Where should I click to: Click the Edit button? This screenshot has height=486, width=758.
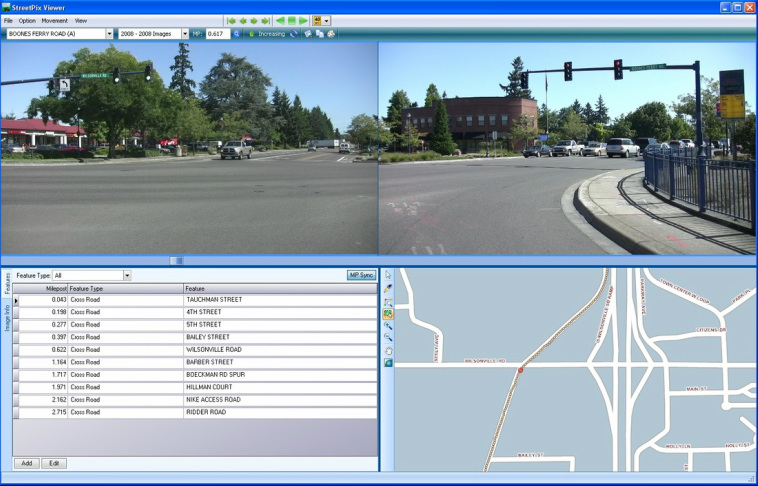click(54, 463)
